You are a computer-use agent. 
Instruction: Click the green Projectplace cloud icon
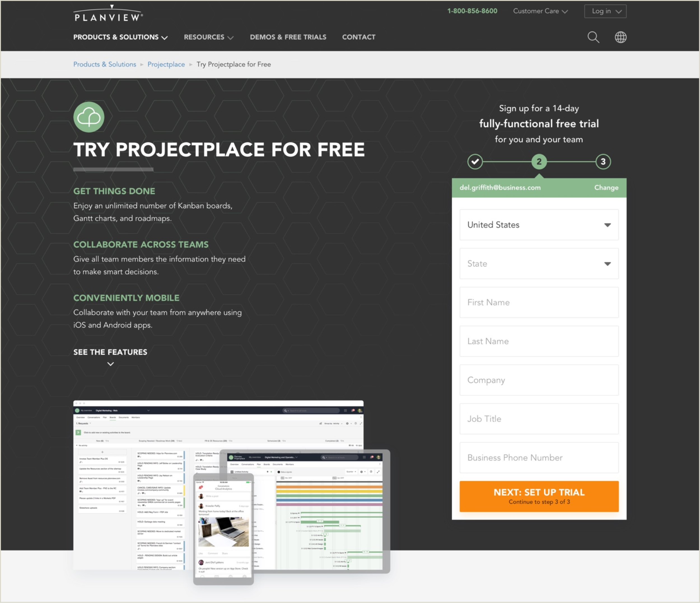click(89, 117)
